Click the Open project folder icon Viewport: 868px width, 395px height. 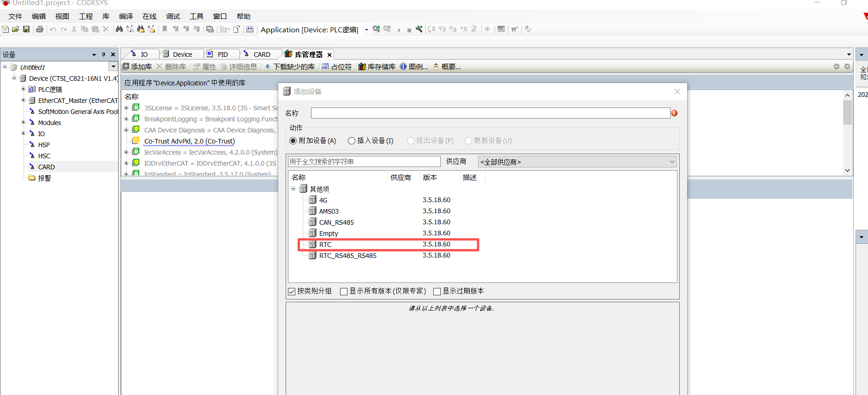[x=16, y=29]
